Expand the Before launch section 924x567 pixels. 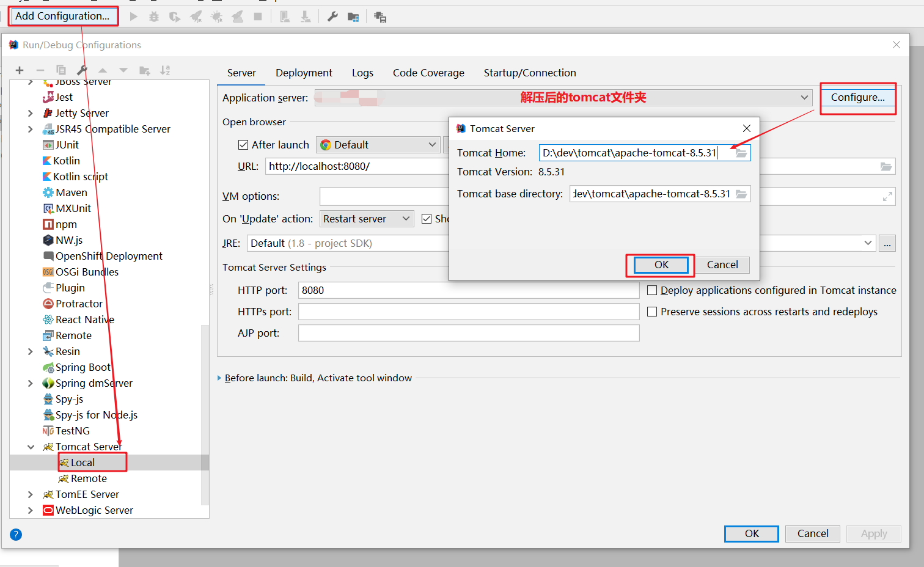click(x=219, y=378)
